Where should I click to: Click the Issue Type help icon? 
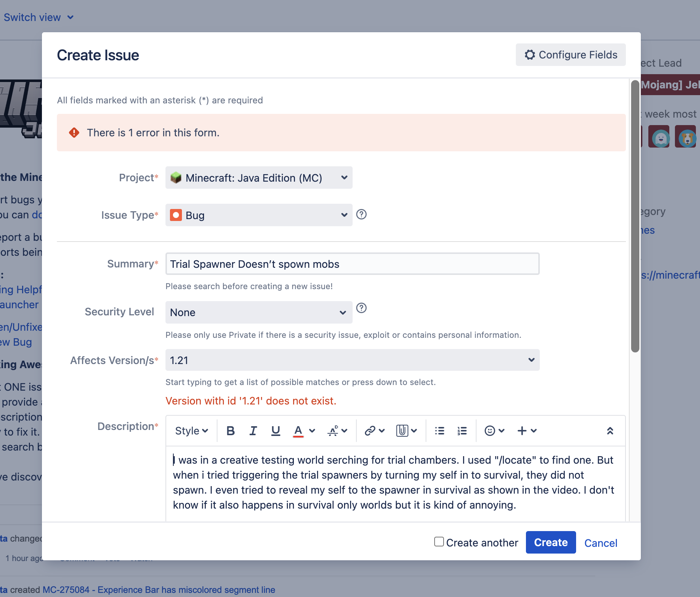[361, 215]
